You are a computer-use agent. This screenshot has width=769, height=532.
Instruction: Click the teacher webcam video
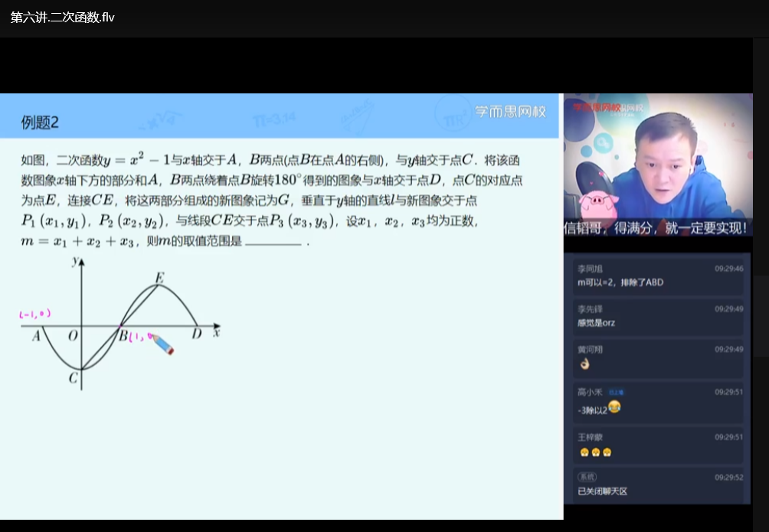pyautogui.click(x=658, y=165)
